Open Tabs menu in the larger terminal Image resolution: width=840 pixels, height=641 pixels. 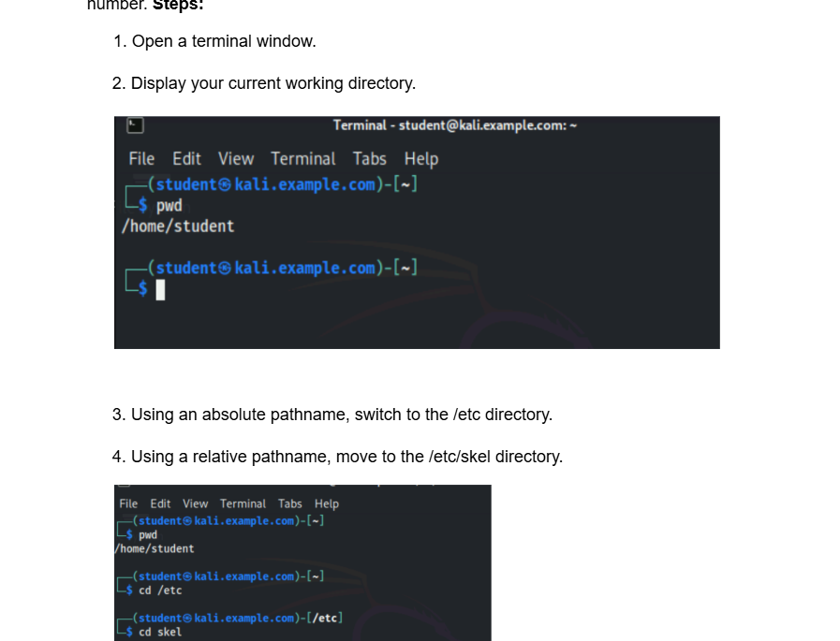coord(370,159)
